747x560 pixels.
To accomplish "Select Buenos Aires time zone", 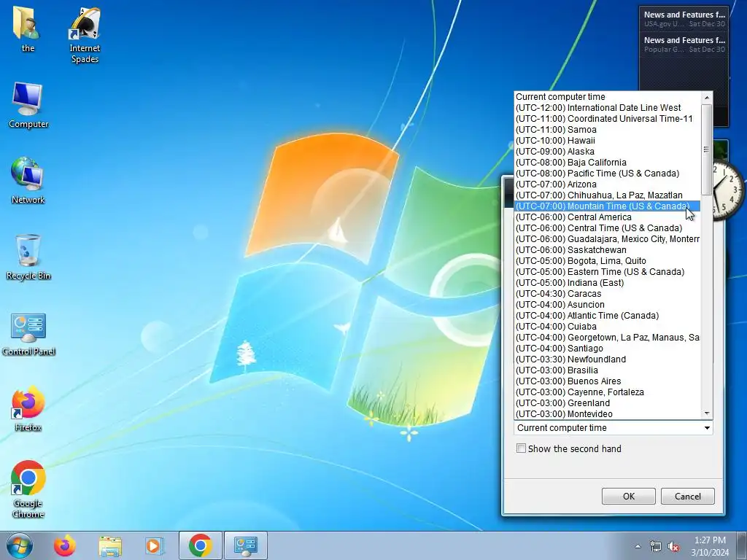I will click(x=608, y=381).
